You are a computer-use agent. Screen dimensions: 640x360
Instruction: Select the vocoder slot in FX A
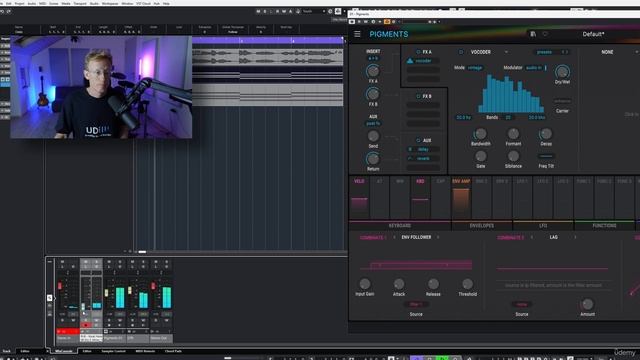point(423,61)
